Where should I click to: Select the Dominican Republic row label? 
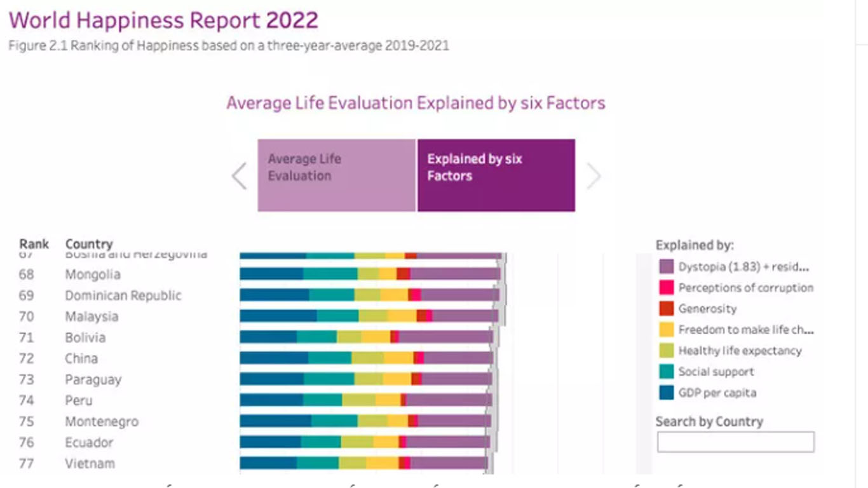pos(123,295)
